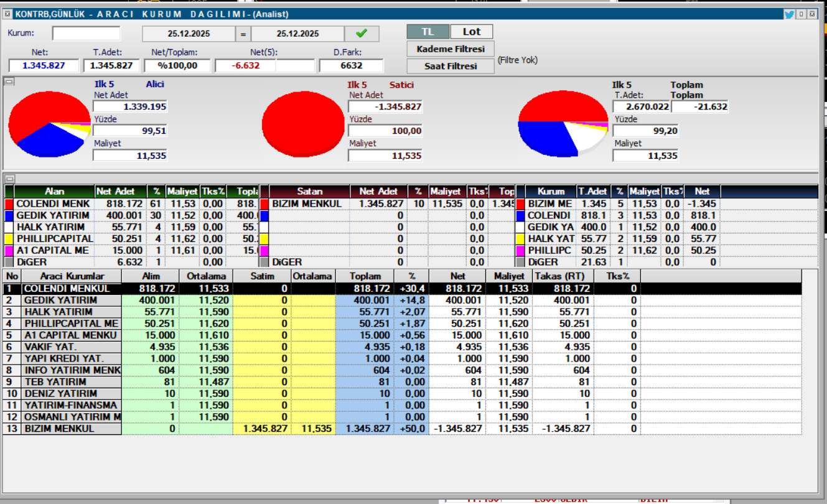Collapse the top-five tables panel
The height and width of the screenshot is (504, 827).
coord(9,178)
